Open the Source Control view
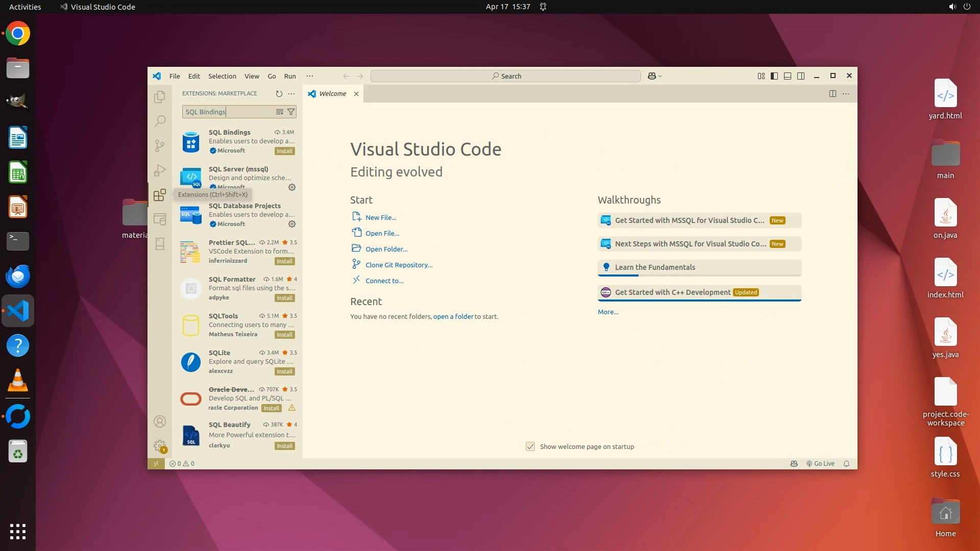Viewport: 980px width, 551px height. click(x=160, y=146)
